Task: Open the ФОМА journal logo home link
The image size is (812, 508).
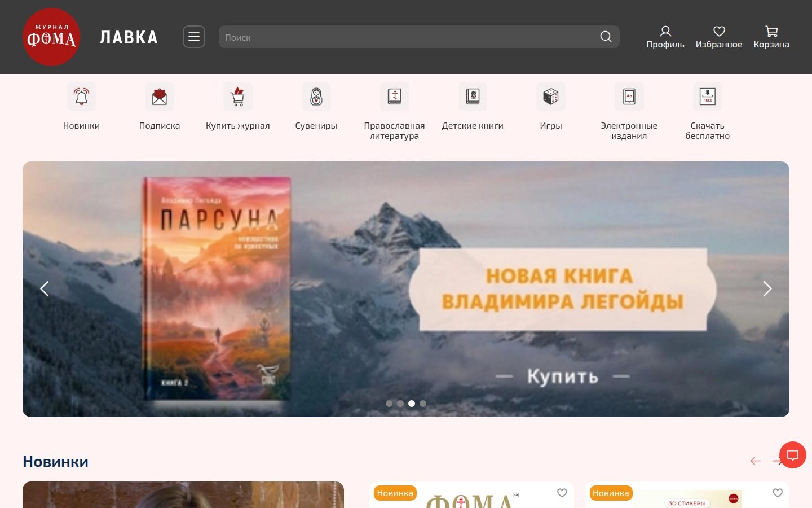Action: click(51, 37)
